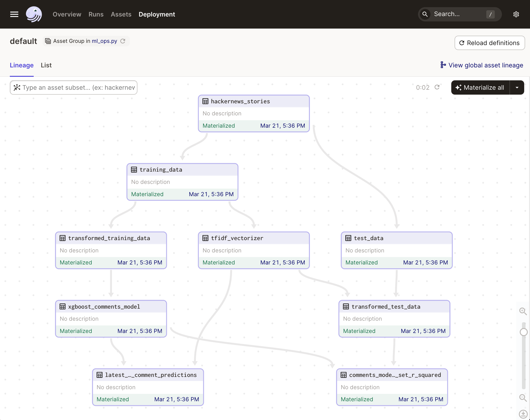Click the reload definitions refresh icon

(x=462, y=43)
